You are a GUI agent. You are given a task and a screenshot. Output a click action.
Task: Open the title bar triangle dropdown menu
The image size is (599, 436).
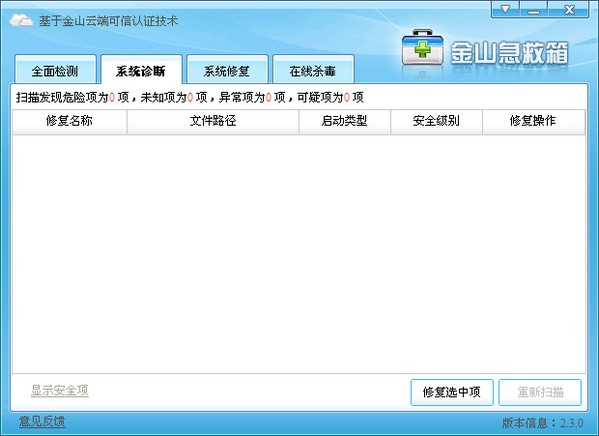tap(505, 9)
